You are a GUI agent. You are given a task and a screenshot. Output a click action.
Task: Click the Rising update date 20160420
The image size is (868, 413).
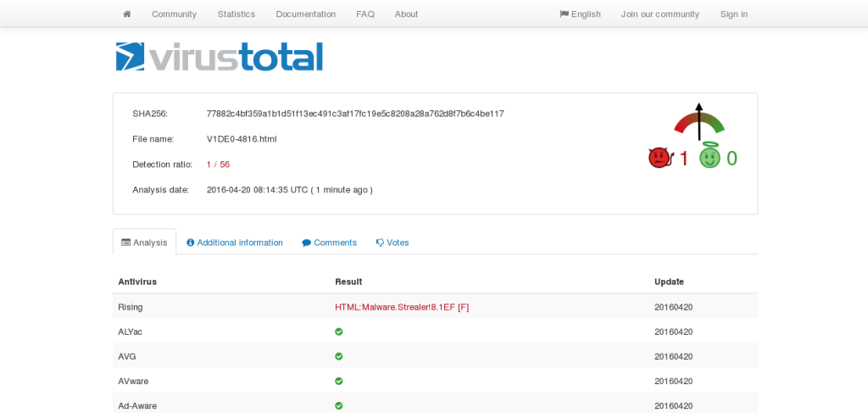674,307
